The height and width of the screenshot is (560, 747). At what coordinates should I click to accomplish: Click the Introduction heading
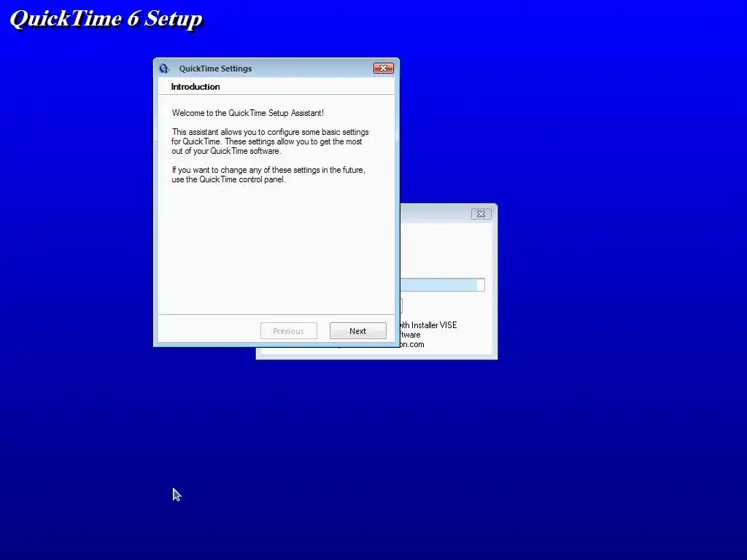click(x=196, y=87)
